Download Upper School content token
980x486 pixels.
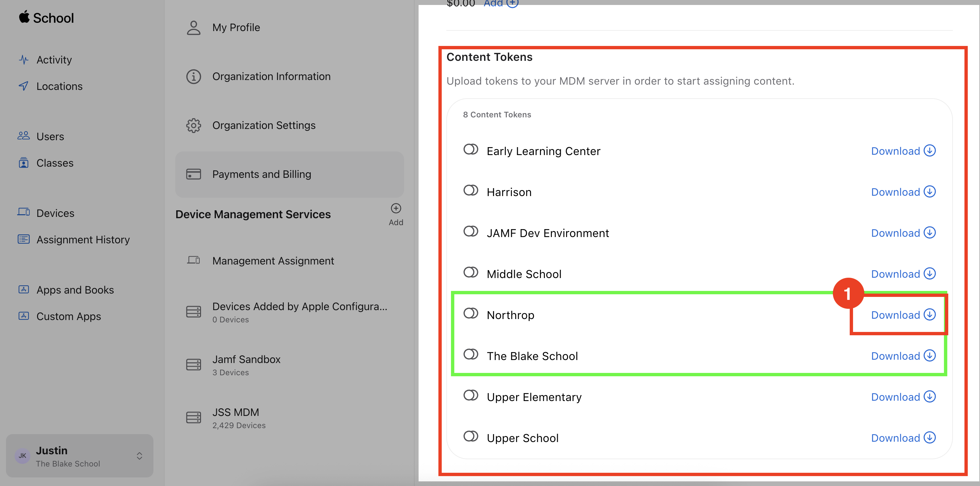(904, 438)
